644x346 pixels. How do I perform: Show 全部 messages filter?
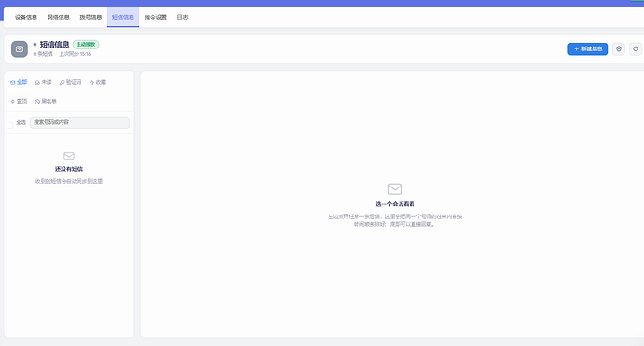coord(19,82)
